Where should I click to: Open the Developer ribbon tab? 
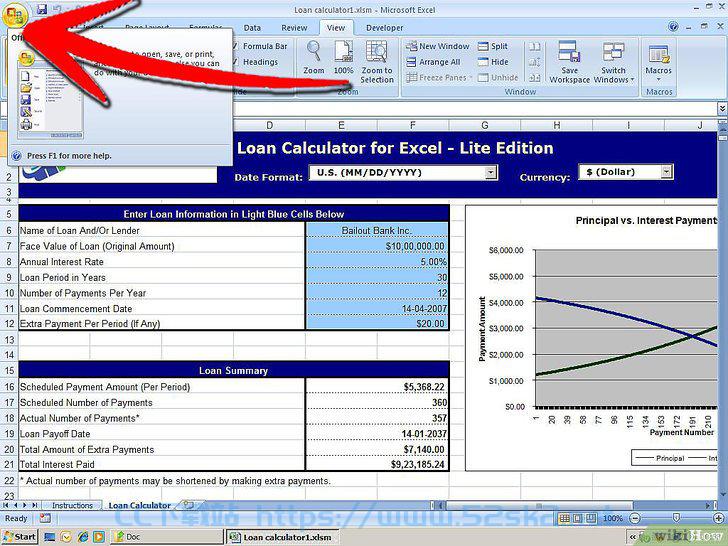384,28
